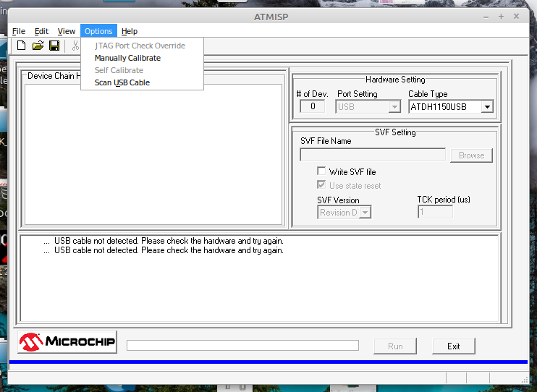The width and height of the screenshot is (537, 392).
Task: Choose Scan USB Cable menu entry
Action: pos(122,82)
